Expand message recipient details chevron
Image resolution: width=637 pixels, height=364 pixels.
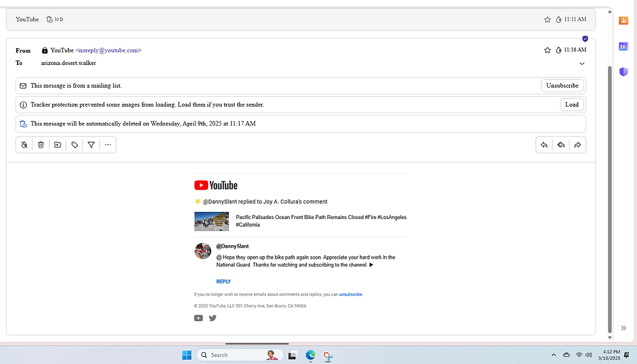point(582,64)
